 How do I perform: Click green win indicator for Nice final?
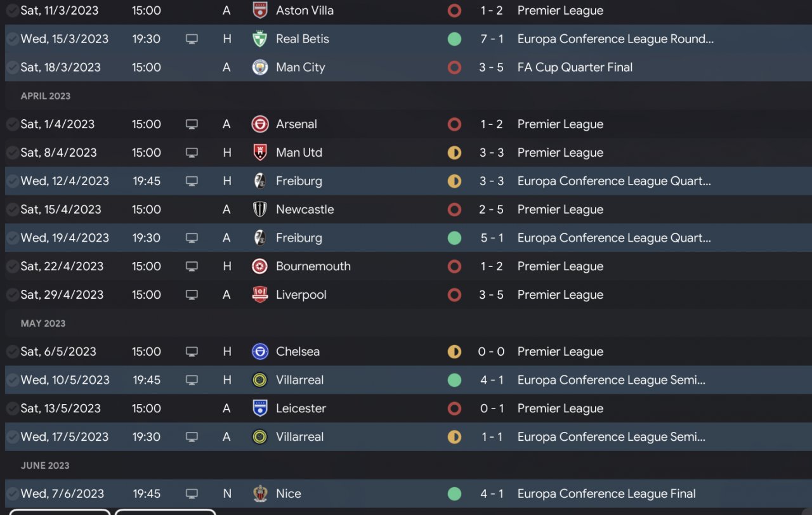click(454, 493)
